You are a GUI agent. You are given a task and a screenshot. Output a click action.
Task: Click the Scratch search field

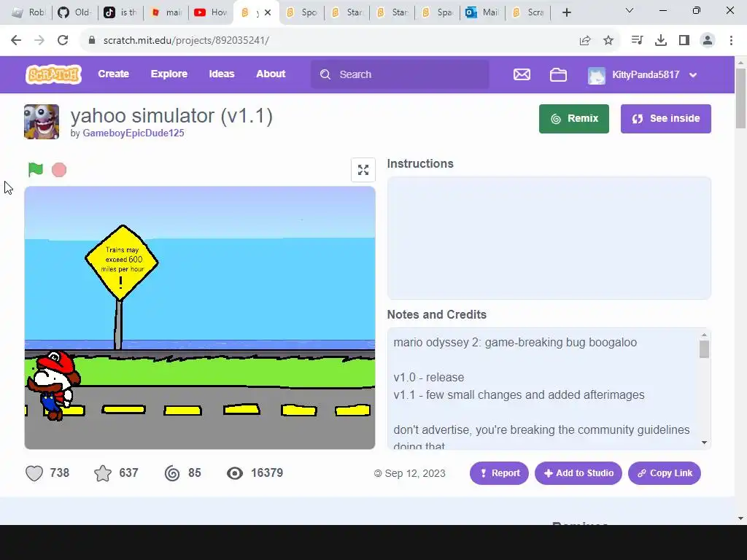[400, 74]
